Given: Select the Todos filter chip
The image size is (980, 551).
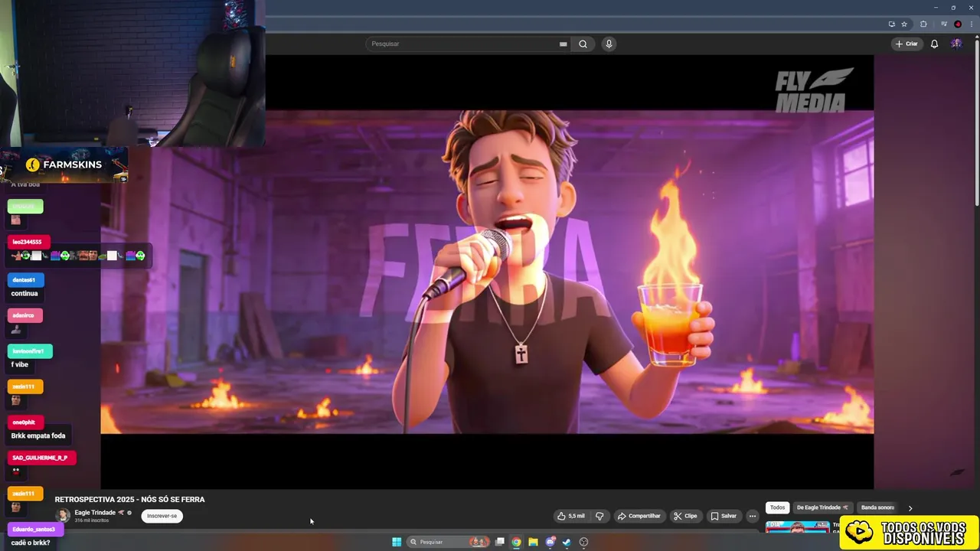Looking at the screenshot, I should click(x=777, y=507).
